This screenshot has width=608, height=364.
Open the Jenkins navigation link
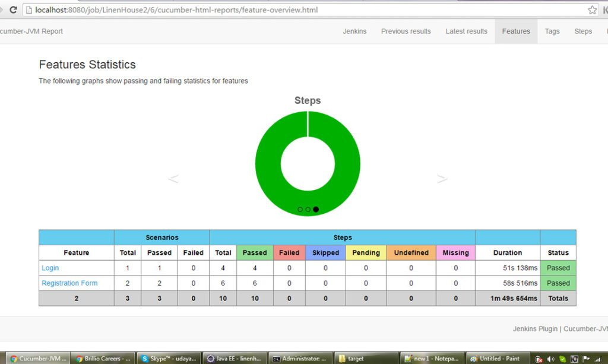tap(354, 31)
